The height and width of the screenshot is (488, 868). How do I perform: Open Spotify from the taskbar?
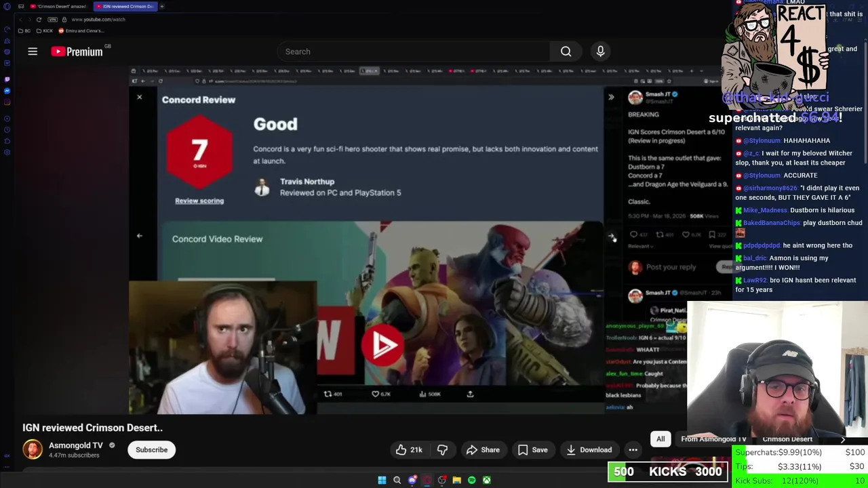(472, 480)
